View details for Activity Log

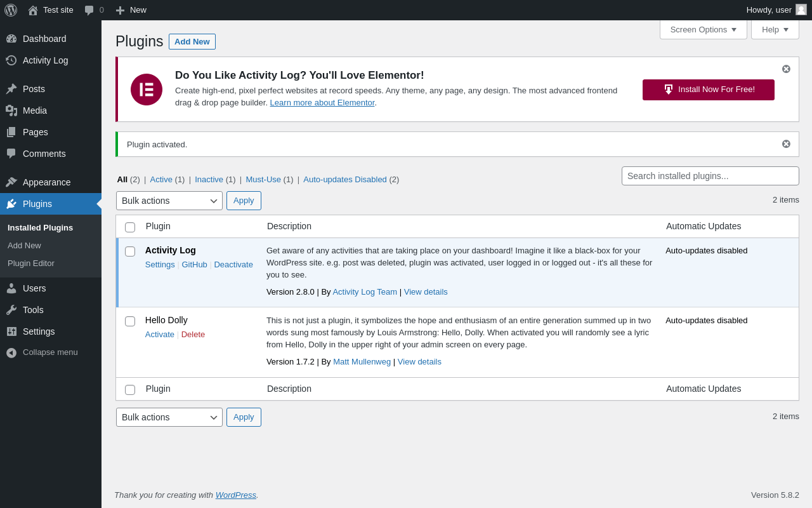tap(426, 291)
